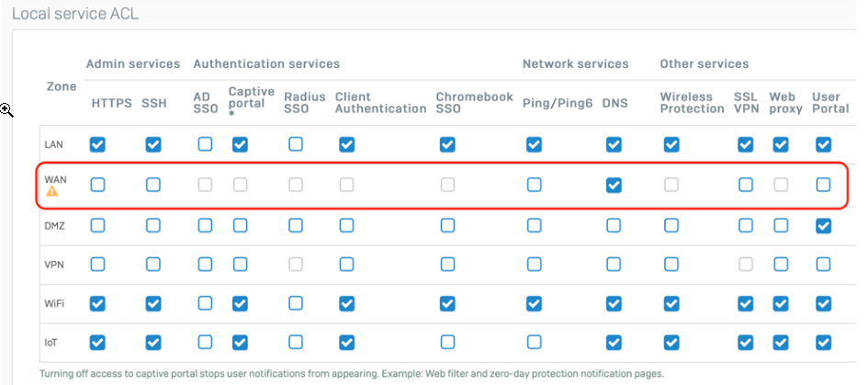Enable Ping/Ping6 for the WAN zone
This screenshot has width=868, height=385.
coord(535,185)
